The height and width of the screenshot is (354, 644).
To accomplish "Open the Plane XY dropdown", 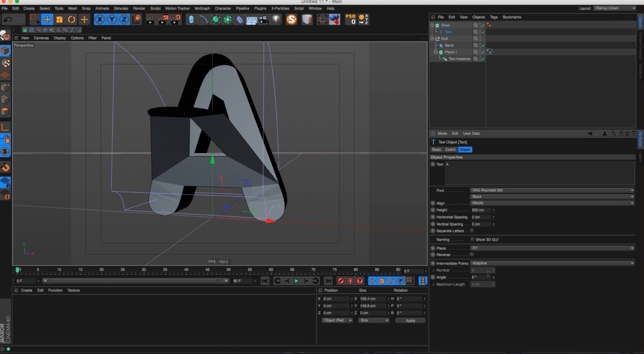I will [x=552, y=248].
